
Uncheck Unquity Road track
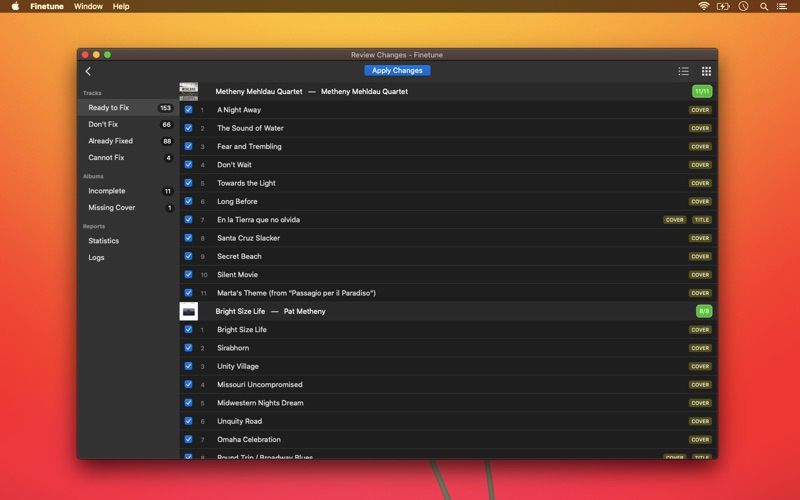(x=188, y=421)
